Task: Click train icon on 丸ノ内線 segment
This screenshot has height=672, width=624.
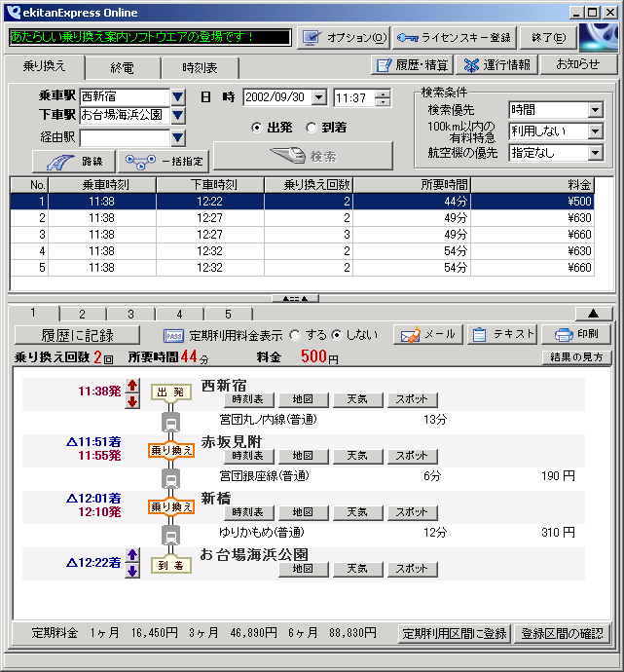Action: [171, 423]
